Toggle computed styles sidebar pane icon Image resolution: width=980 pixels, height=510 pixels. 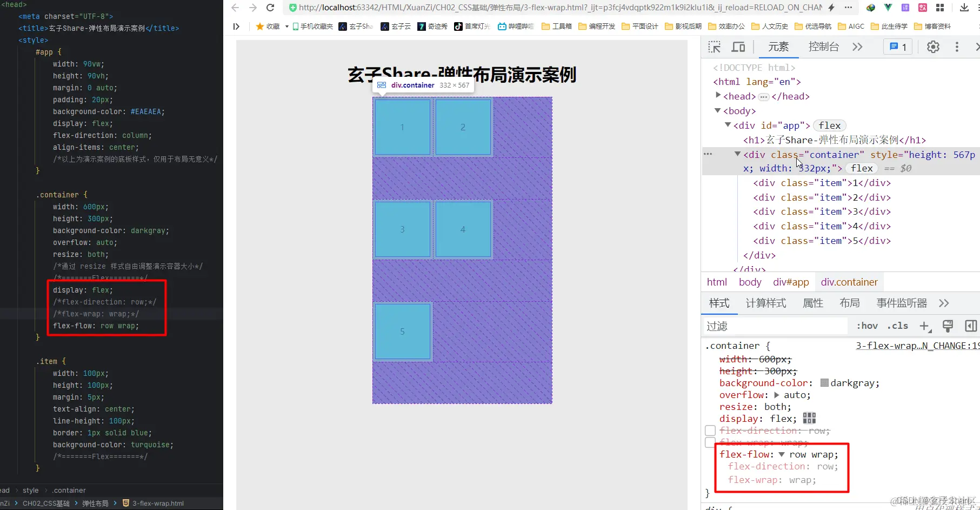click(x=971, y=326)
